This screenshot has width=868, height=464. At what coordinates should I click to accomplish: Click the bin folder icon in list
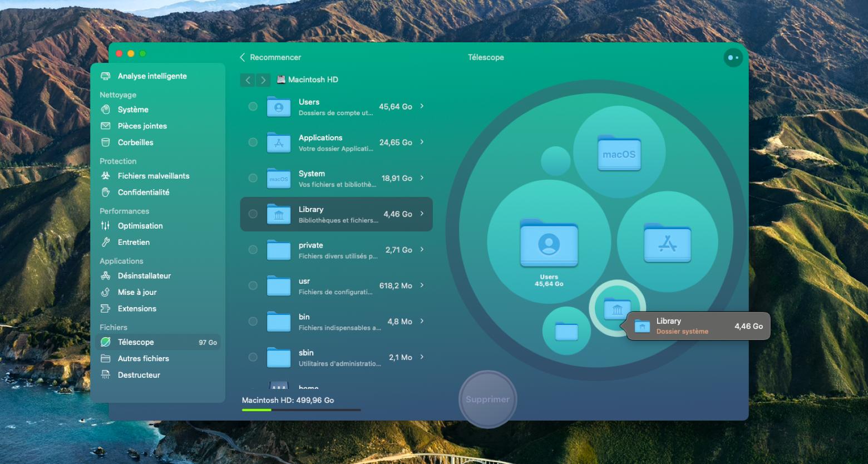[x=279, y=322]
